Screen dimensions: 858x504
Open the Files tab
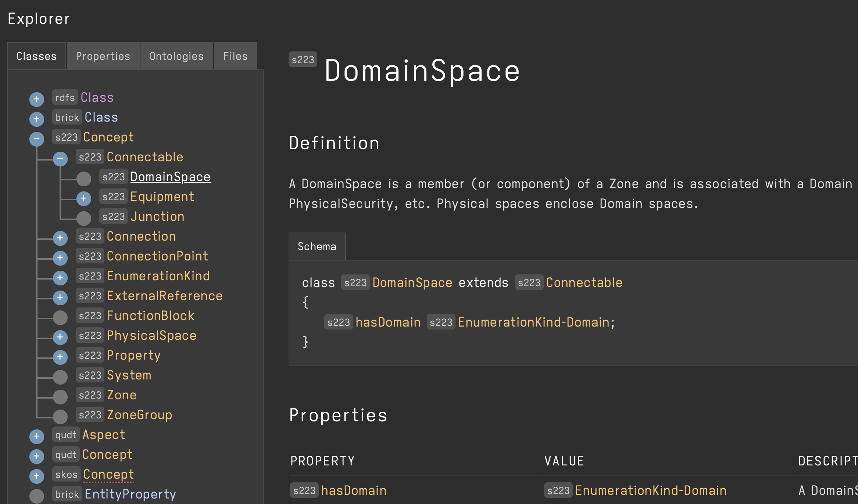click(235, 56)
